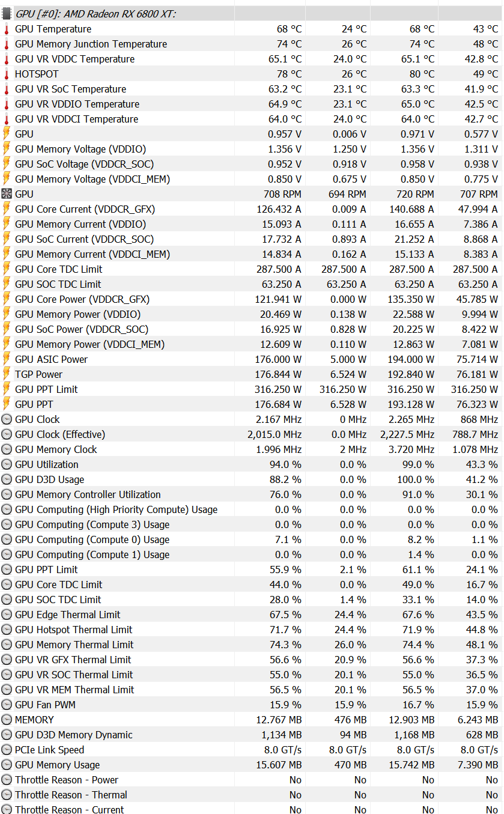Image resolution: width=504 pixels, height=814 pixels.
Task: Click the GPU SOC TDC Limit label on the 63.250 A row
Action: pos(58,284)
